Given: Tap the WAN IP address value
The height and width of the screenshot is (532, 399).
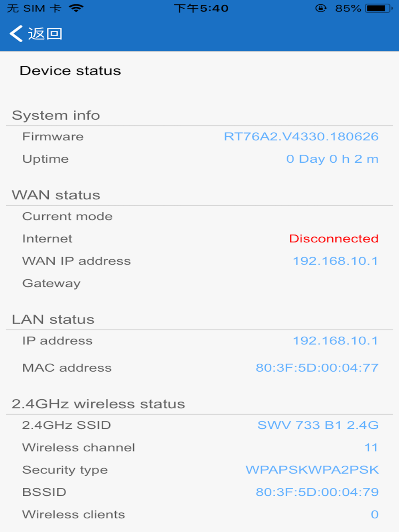Looking at the screenshot, I should (335, 261).
